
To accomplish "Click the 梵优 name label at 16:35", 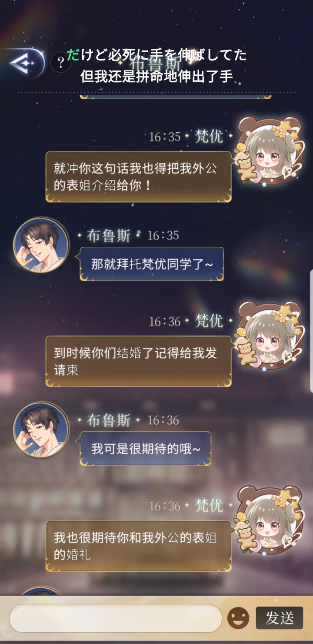I will [x=209, y=137].
